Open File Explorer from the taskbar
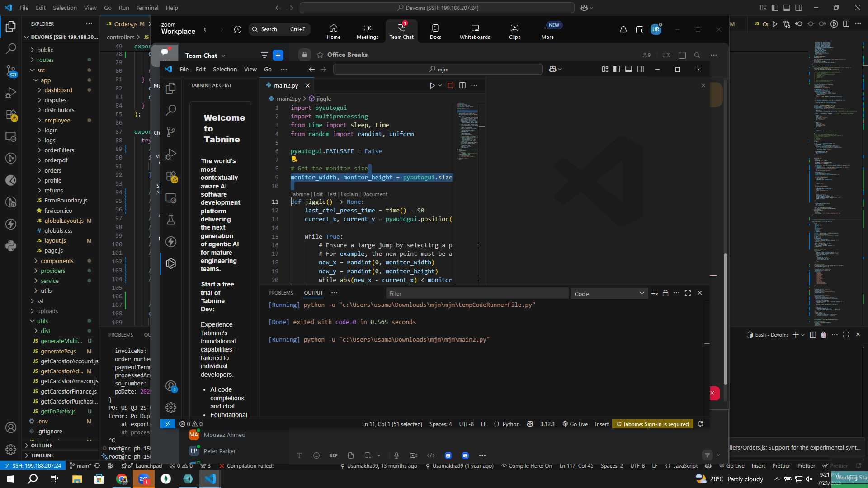868x488 pixels. [77, 479]
